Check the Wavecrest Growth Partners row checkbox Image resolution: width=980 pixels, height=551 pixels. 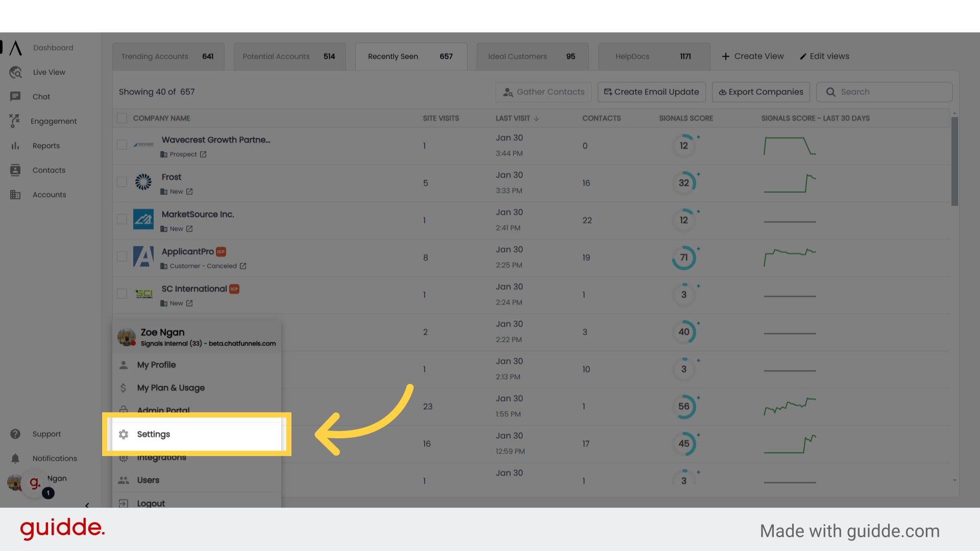[x=122, y=145]
